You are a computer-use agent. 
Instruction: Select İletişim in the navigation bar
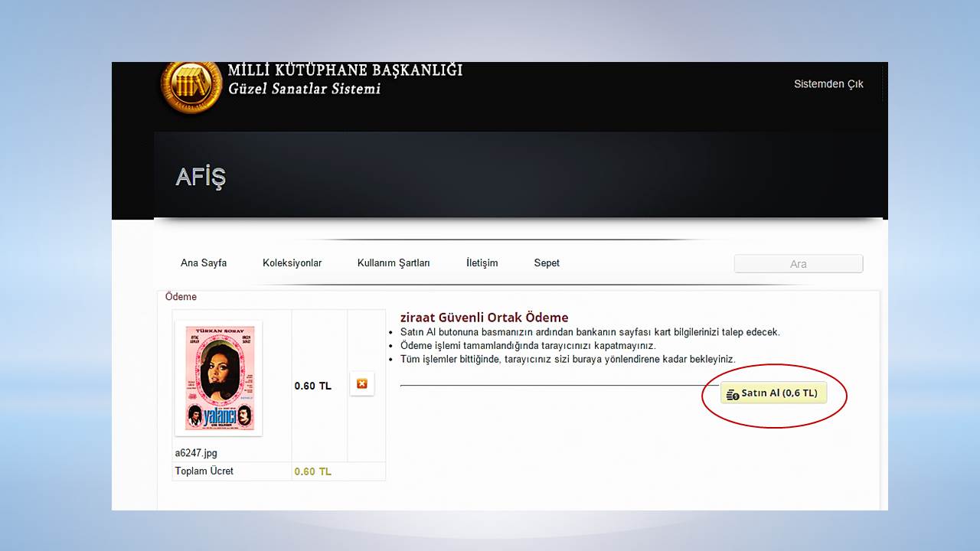[x=482, y=263]
